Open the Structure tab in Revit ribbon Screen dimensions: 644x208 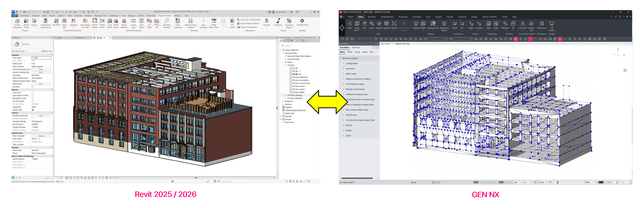[x=35, y=16]
